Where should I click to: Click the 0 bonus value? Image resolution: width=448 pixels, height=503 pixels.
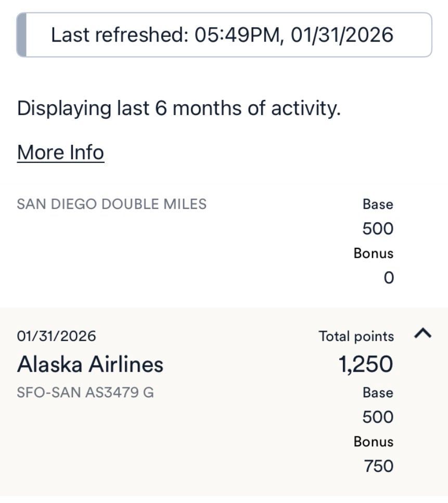point(389,278)
